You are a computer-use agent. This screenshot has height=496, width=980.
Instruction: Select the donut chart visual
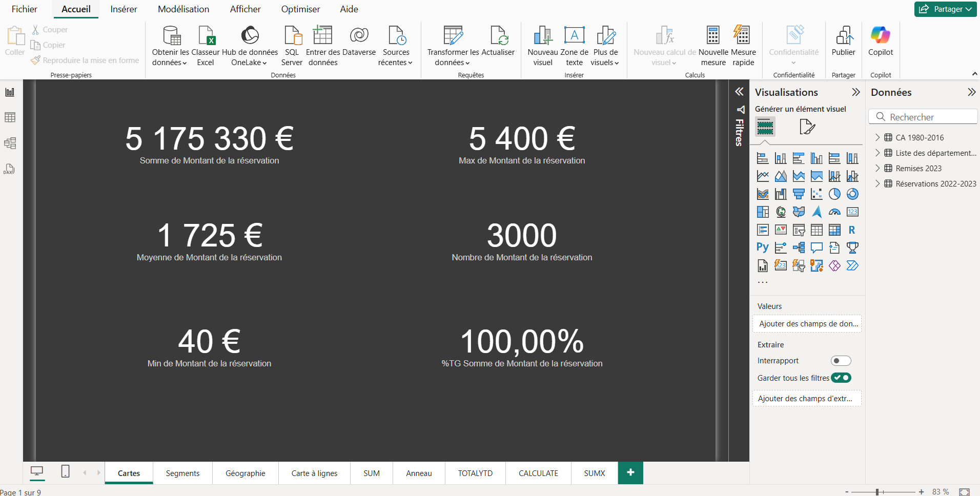pos(852,194)
